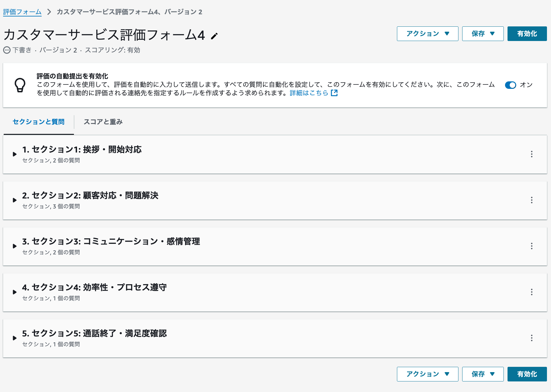Click the pencil icon to edit form title

pos(214,36)
